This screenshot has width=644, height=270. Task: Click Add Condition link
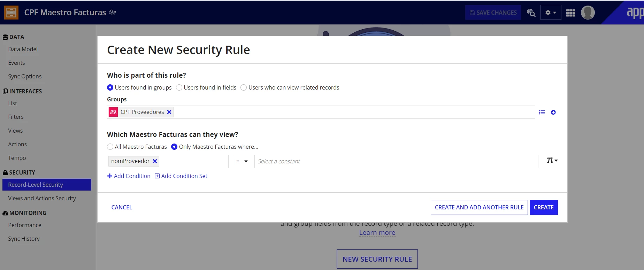click(129, 176)
